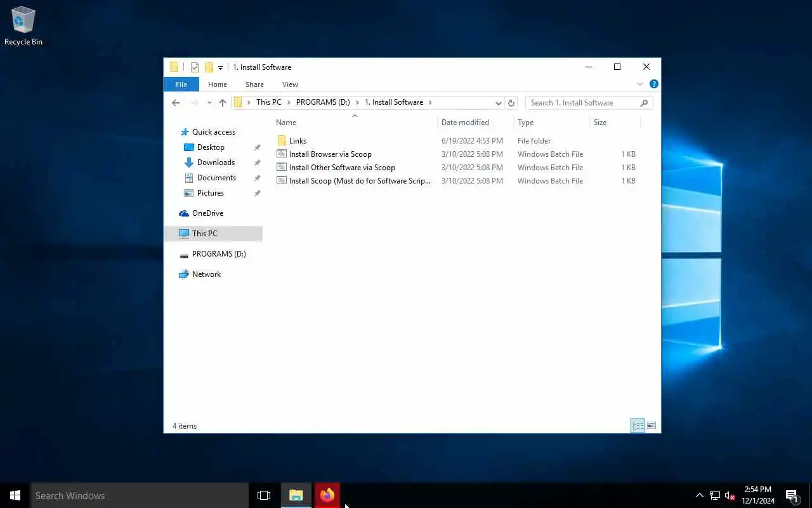Open the Customize Quick Access Toolbar dropdown

tap(220, 67)
